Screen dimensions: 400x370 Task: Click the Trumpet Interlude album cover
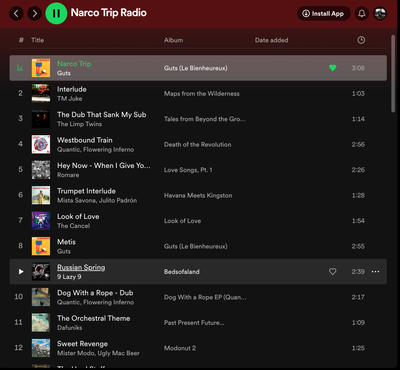point(41,195)
